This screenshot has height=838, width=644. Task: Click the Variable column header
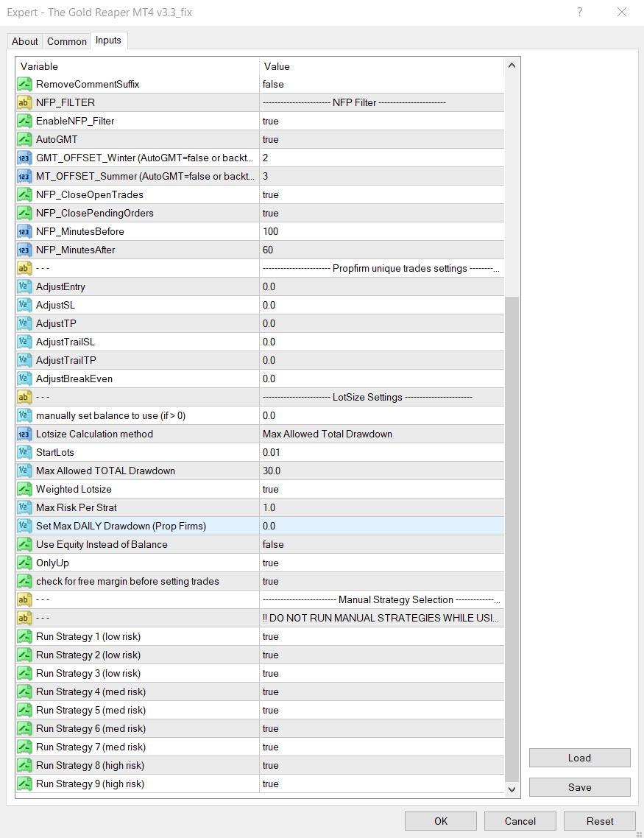(138, 66)
